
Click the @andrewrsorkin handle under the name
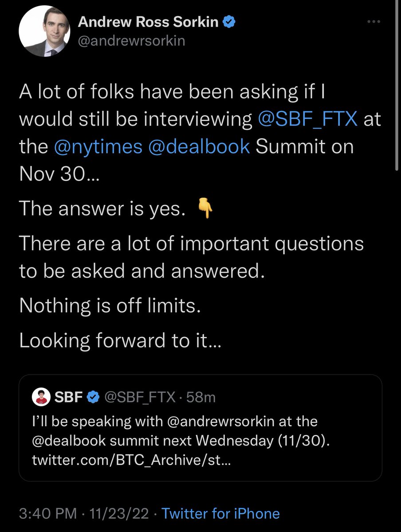131,42
